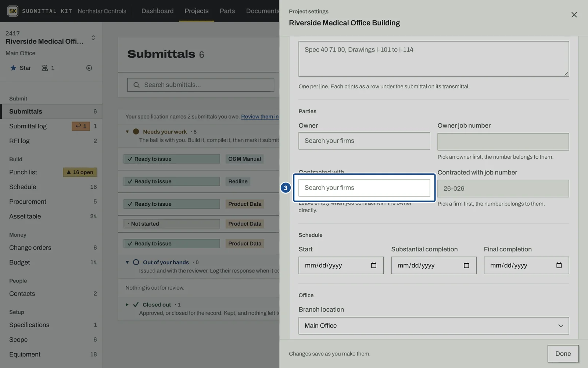This screenshot has width=588, height=368.
Task: Open Contacts in the sidebar
Action: pyautogui.click(x=51, y=294)
